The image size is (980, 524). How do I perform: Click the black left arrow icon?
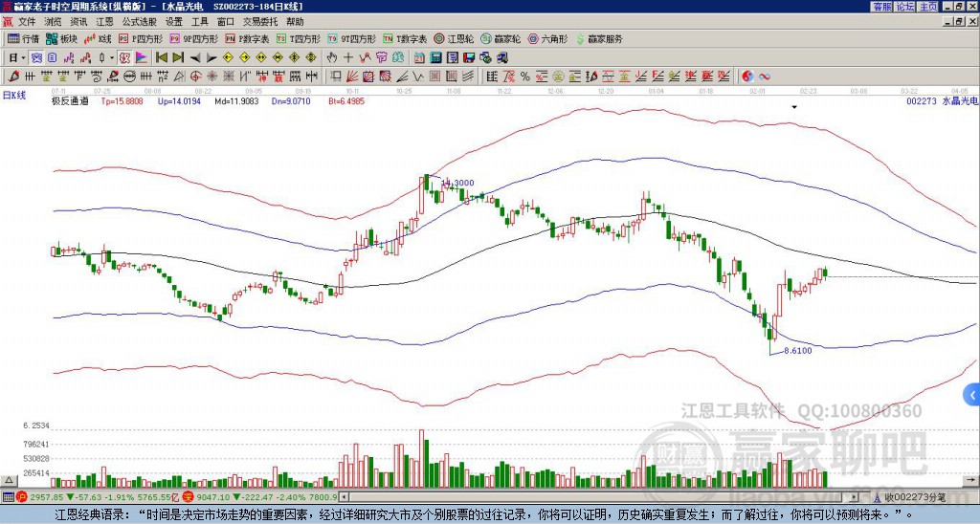pos(195,58)
